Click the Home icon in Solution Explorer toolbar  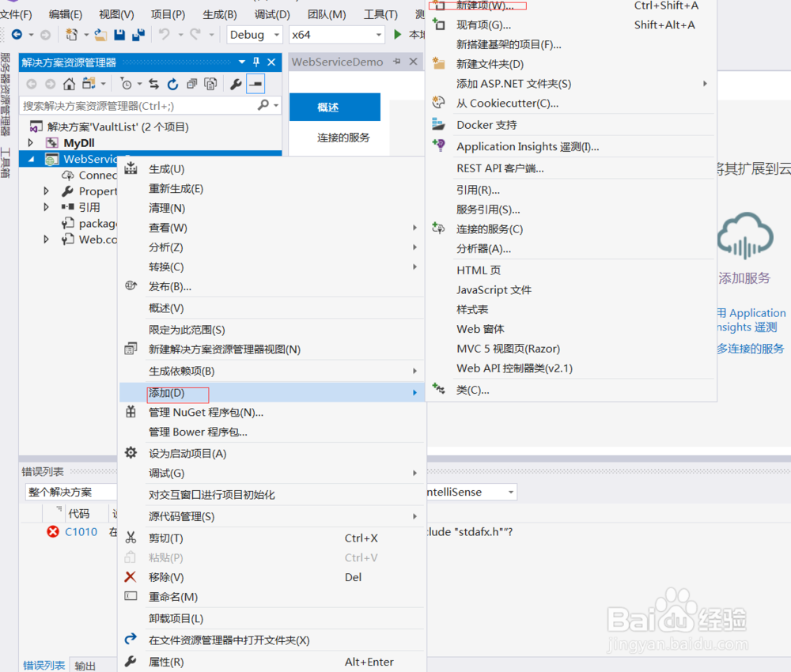[x=67, y=82]
